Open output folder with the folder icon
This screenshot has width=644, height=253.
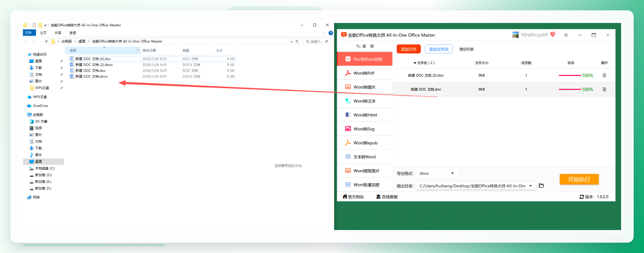pyautogui.click(x=541, y=186)
